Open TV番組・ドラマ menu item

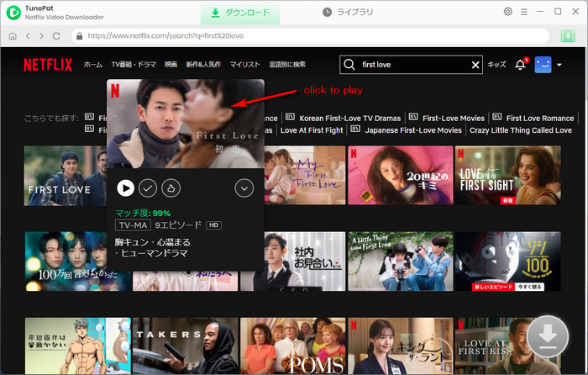tap(134, 65)
